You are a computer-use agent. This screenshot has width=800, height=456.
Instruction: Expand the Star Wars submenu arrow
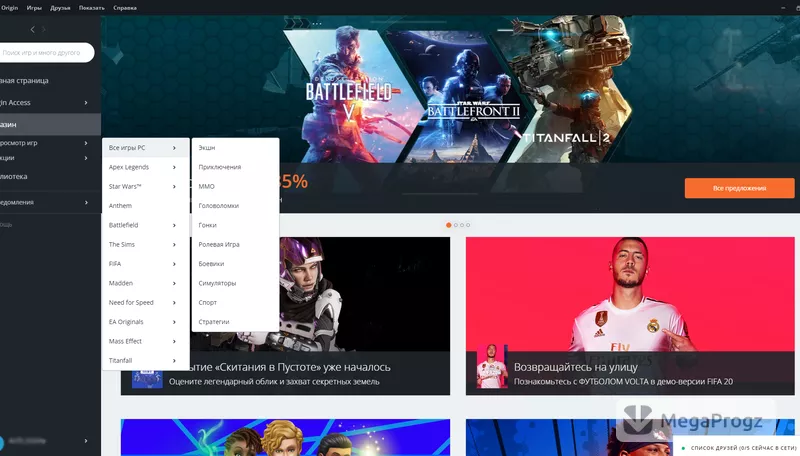(x=174, y=187)
